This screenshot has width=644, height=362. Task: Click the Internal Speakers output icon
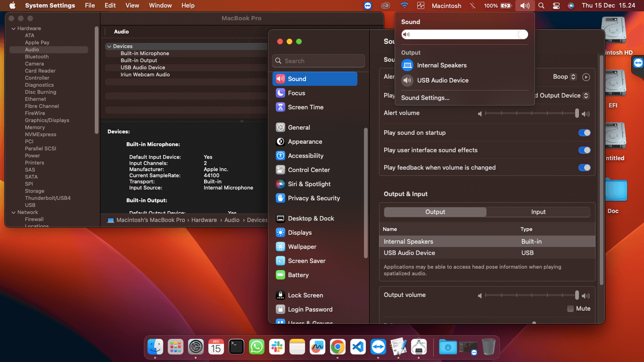[x=407, y=65]
